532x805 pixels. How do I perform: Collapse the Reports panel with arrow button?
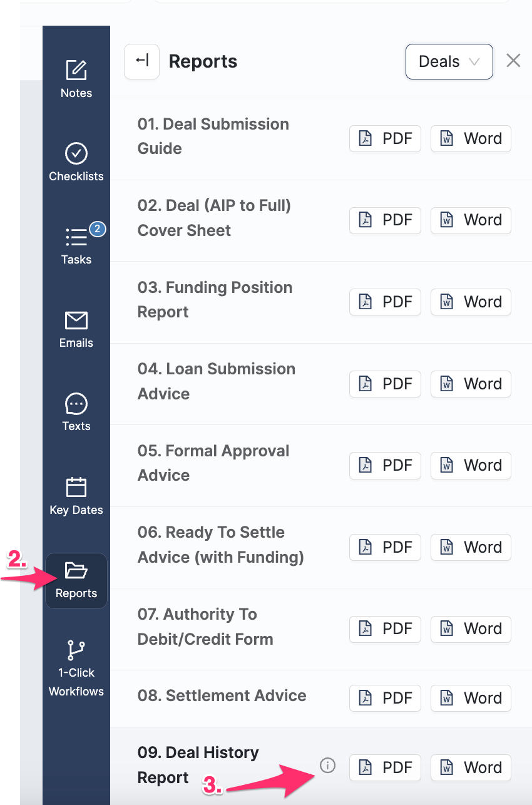click(x=142, y=61)
